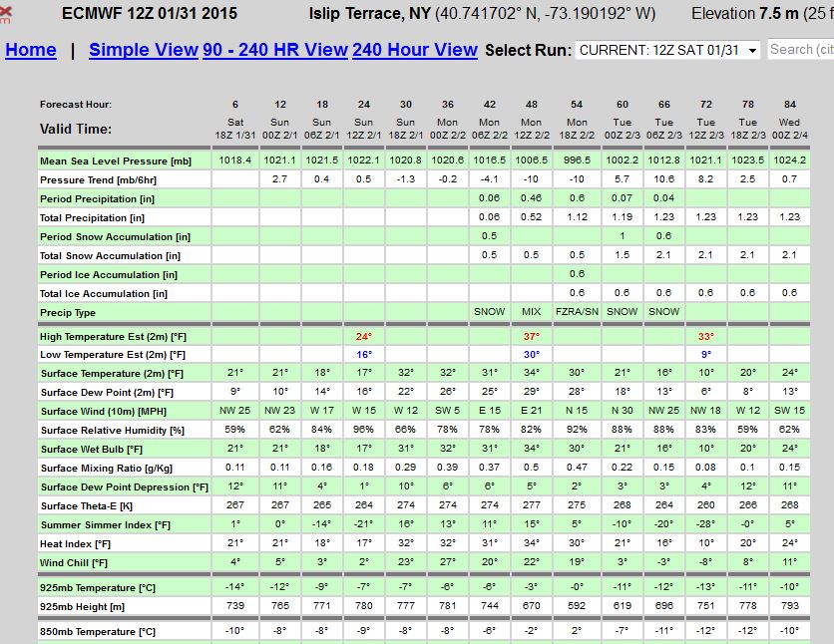This screenshot has height=644, width=834.
Task: Open the Home link
Action: [31, 50]
